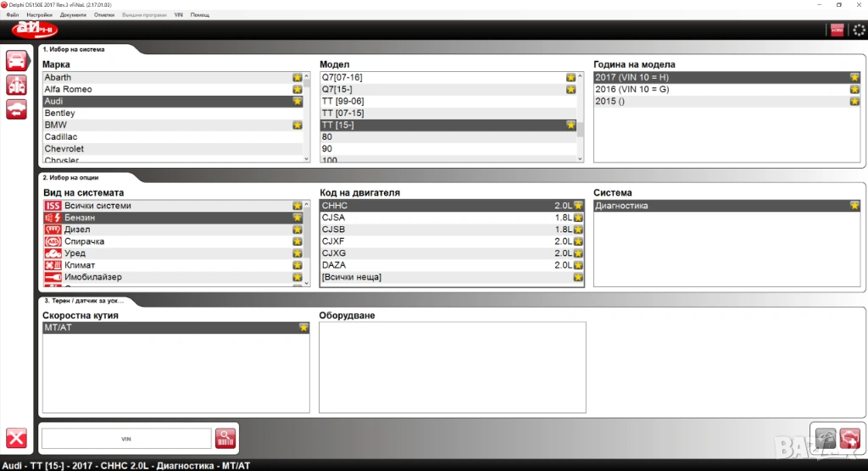
Task: Select the car vehicle type icon in sidebar
Action: pyautogui.click(x=16, y=61)
